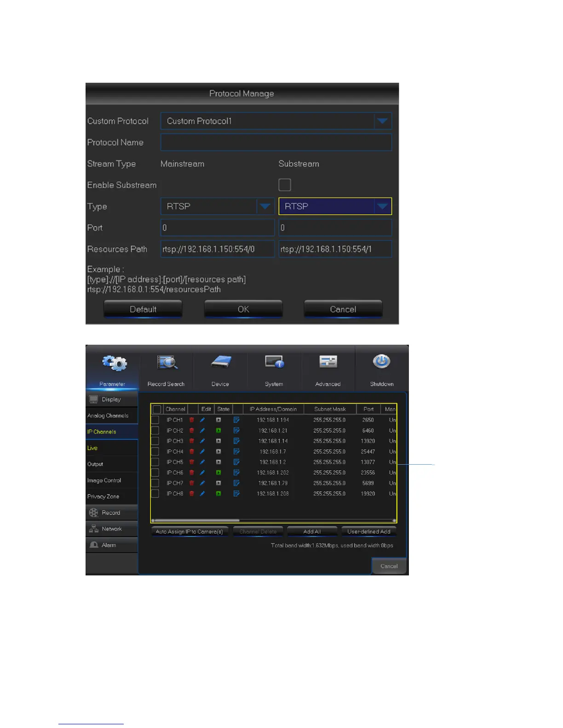This screenshot has width=563, height=728.
Task: Edit IP CH6 with pencil icon
Action: coord(202,472)
